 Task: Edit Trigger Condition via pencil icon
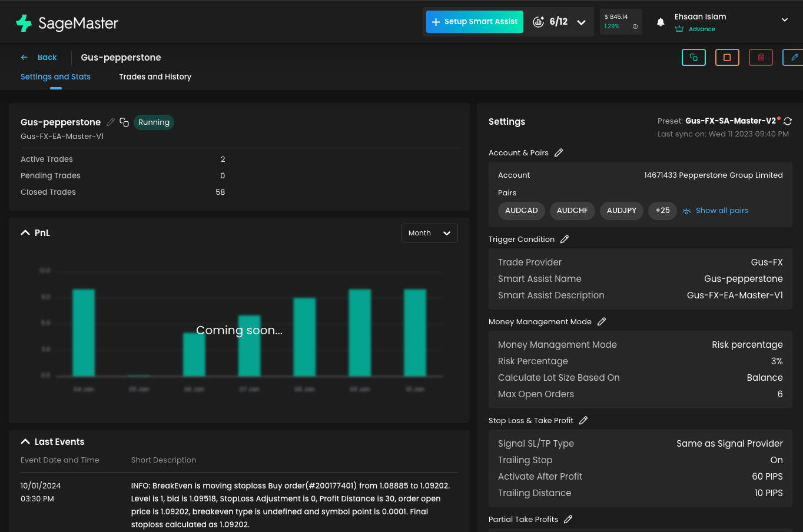pyautogui.click(x=565, y=240)
